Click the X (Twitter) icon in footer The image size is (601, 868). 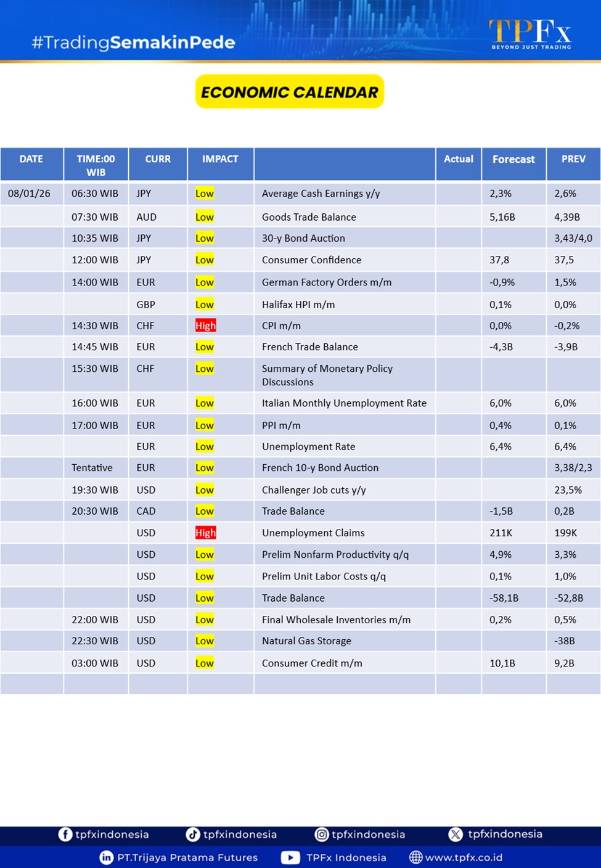click(x=456, y=834)
